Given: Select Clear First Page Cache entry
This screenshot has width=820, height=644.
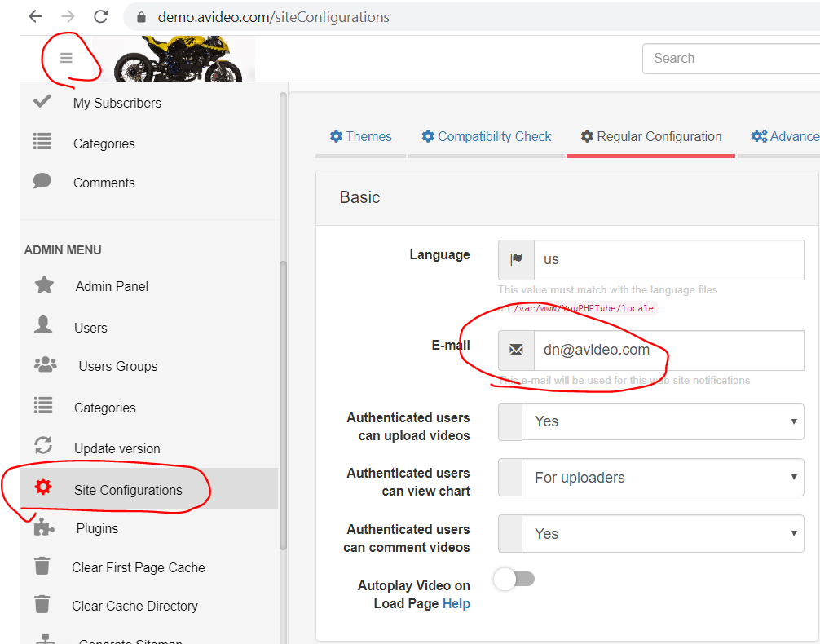Looking at the screenshot, I should tap(139, 567).
